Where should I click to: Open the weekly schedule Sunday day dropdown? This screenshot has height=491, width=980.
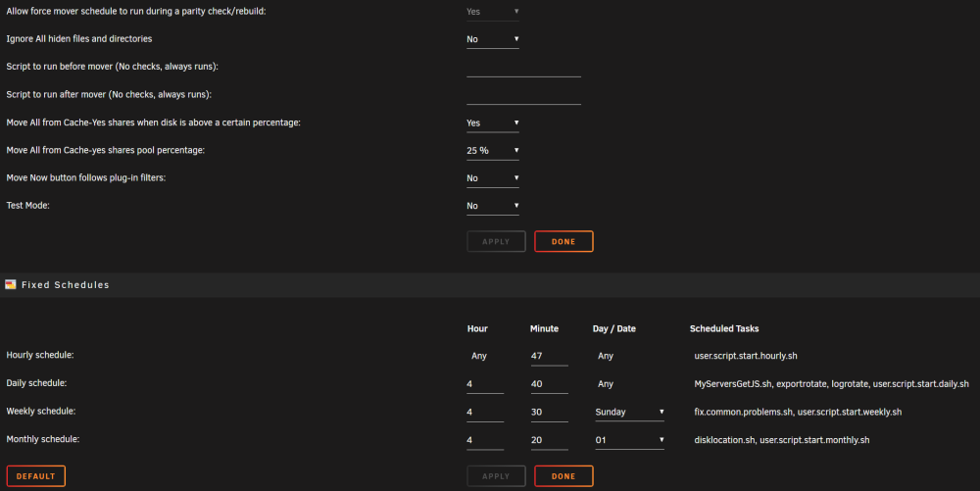coord(629,413)
